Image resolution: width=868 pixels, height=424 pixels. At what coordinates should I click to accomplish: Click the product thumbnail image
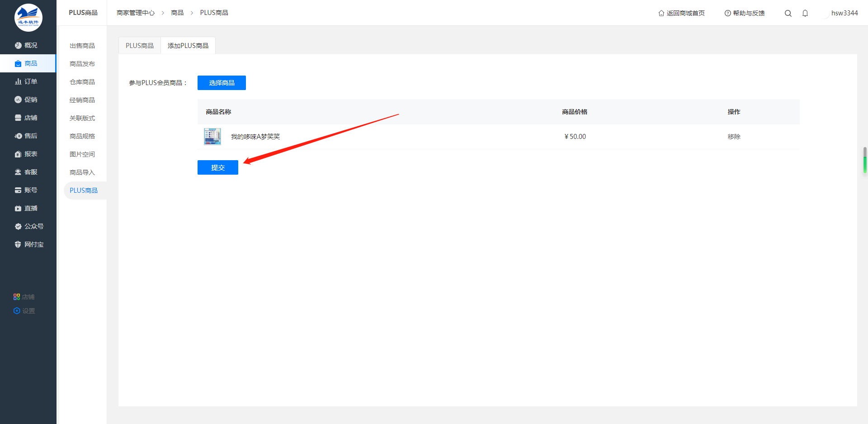212,136
